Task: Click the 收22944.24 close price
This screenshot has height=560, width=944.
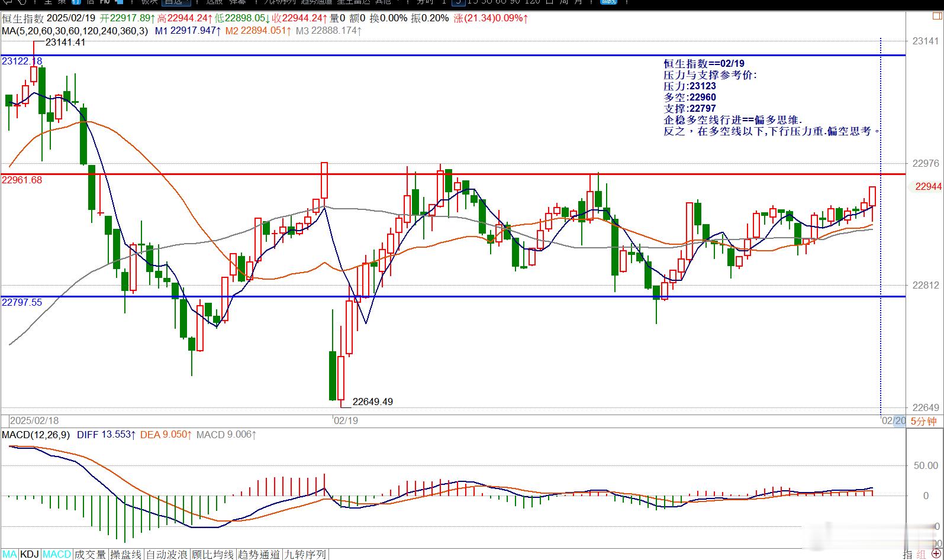Action: point(299,18)
